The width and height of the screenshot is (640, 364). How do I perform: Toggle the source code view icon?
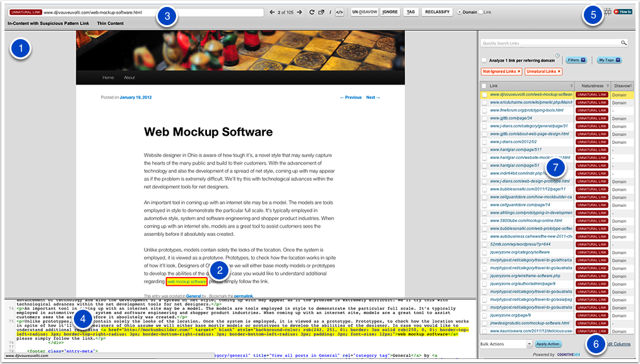point(339,12)
